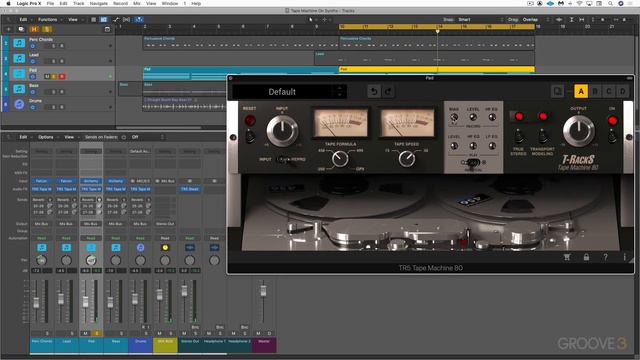This screenshot has height=360, width=640.
Task: Click the Alchemy instrument slot on Pad channel
Action: 91,181
